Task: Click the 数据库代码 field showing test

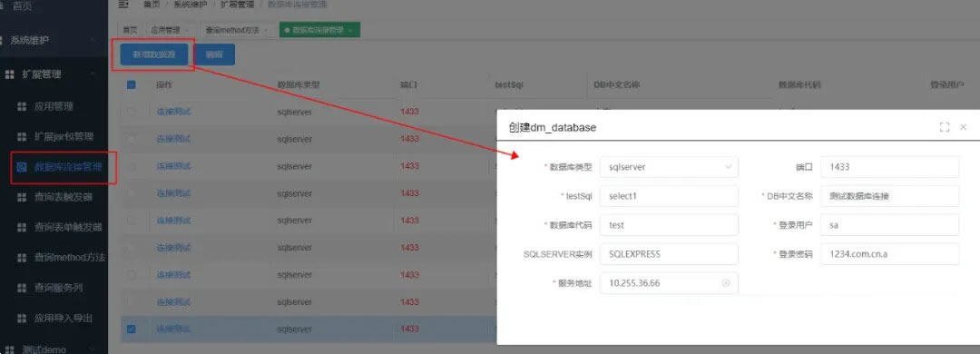Action: click(669, 225)
